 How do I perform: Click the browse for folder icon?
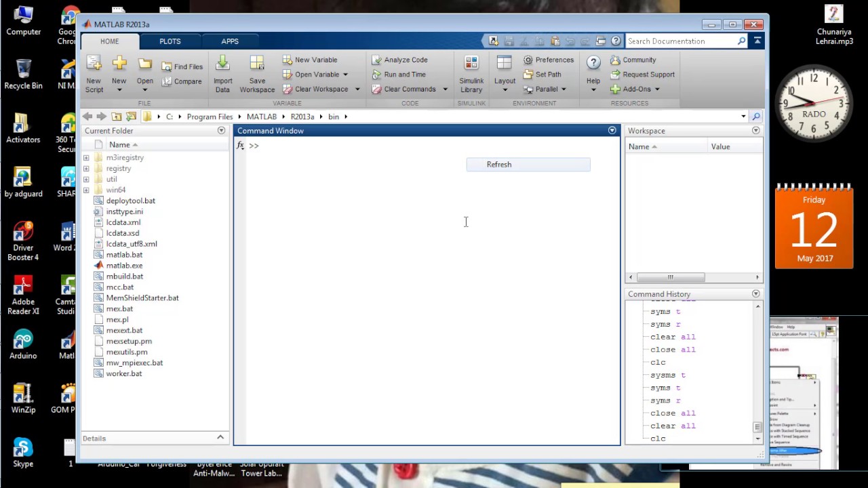point(132,117)
